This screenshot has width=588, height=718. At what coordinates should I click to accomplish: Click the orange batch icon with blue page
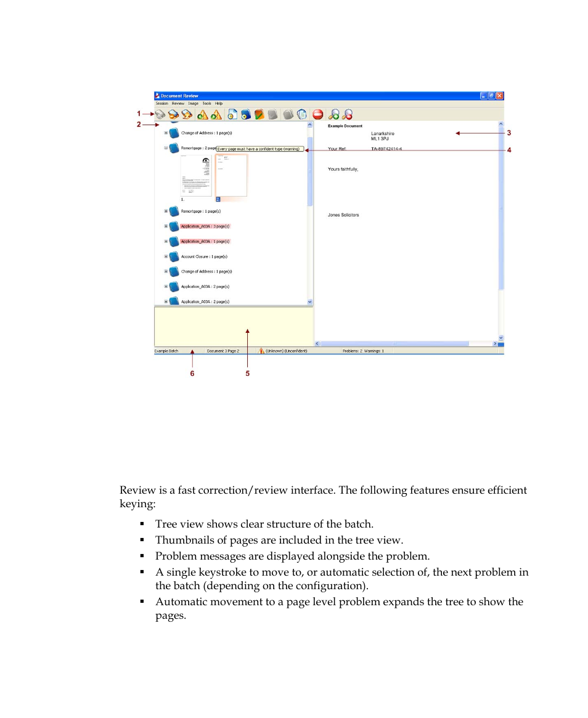173,115
